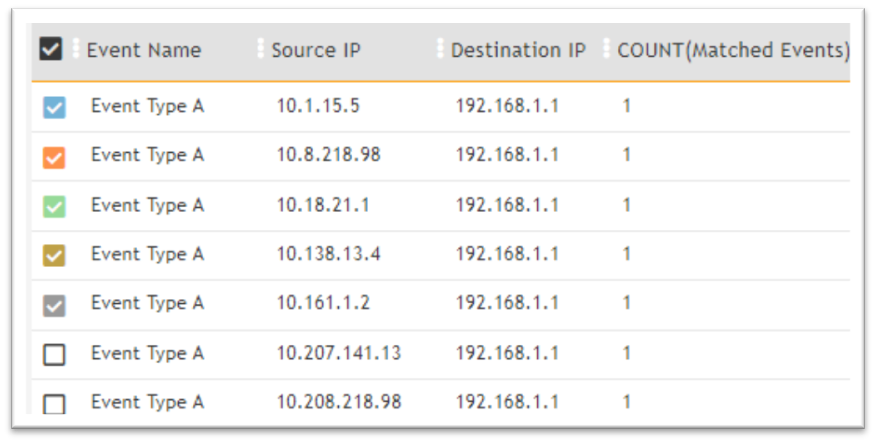
Task: Click Event Type A in 10.161.1.2 row
Action: coord(147,304)
